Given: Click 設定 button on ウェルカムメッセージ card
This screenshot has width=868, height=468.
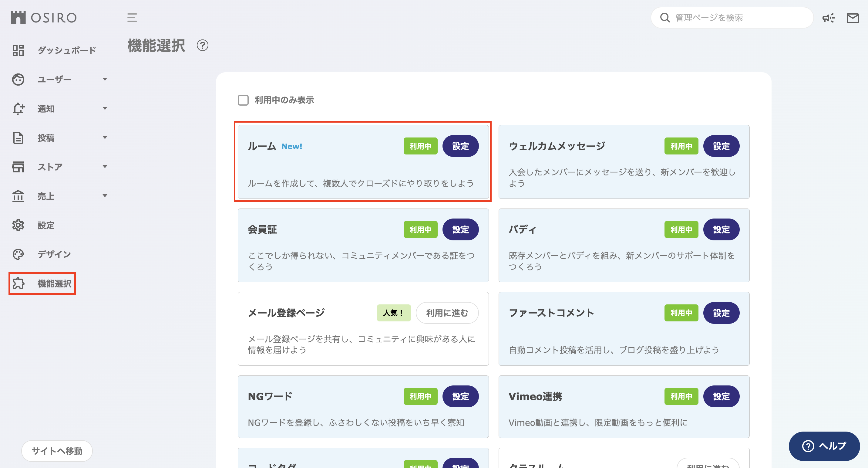Looking at the screenshot, I should tap(721, 146).
